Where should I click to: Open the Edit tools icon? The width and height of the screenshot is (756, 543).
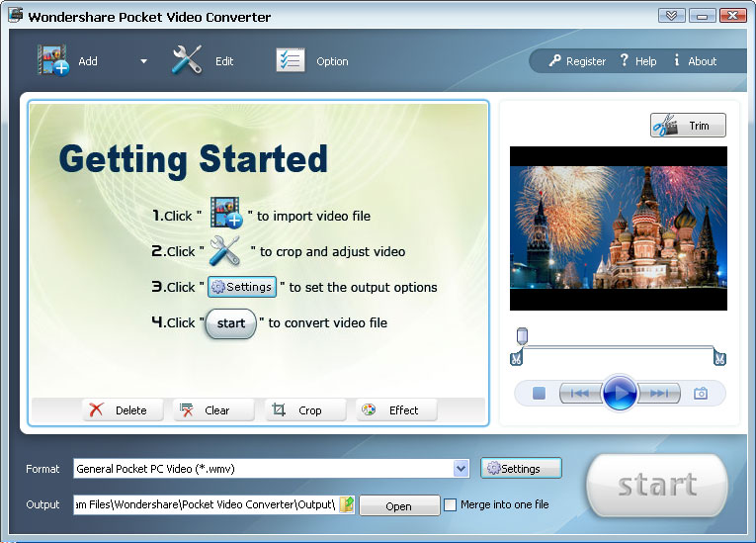pyautogui.click(x=187, y=60)
